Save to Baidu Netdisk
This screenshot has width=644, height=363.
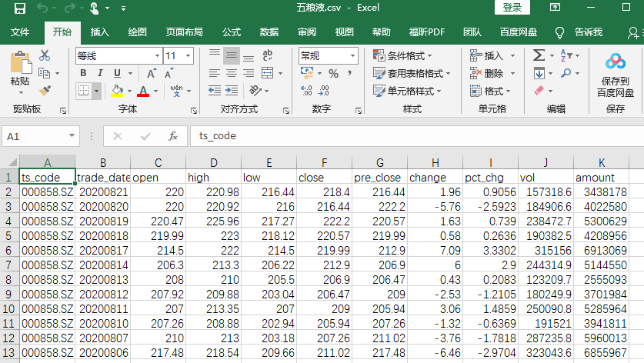coord(615,75)
